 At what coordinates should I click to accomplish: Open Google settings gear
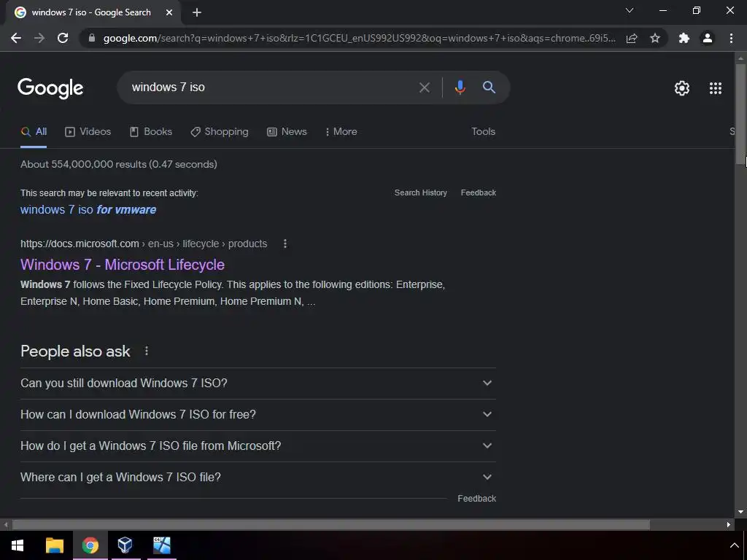682,88
